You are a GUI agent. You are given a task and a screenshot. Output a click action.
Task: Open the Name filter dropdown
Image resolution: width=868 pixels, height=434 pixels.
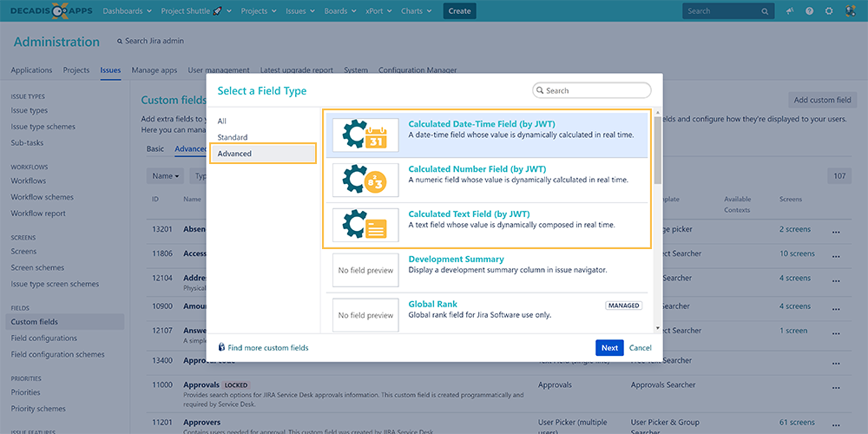coord(166,176)
